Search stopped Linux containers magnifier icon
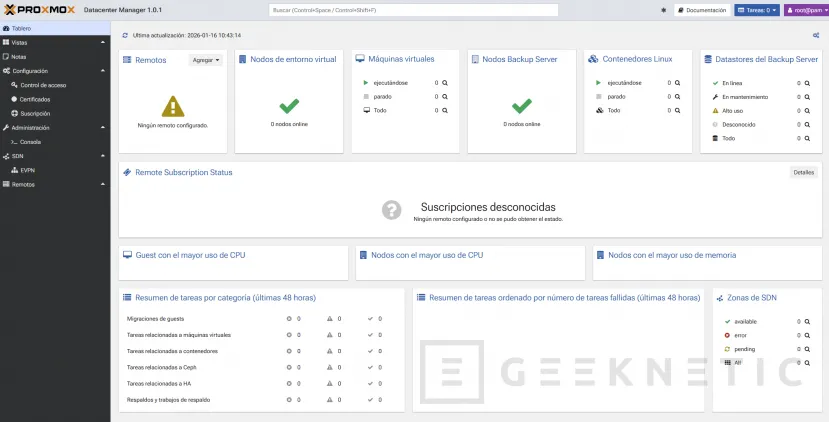The width and height of the screenshot is (829, 422). point(677,97)
